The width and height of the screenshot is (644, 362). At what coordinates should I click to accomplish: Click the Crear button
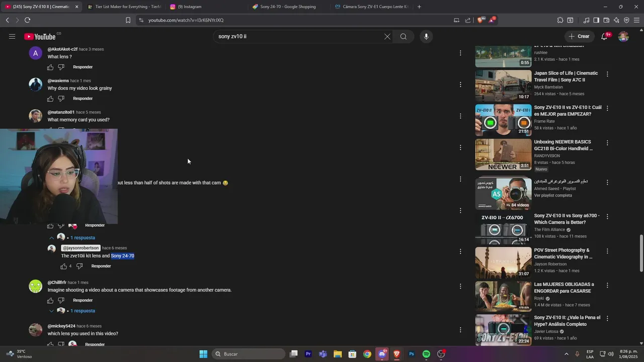[579, 36]
